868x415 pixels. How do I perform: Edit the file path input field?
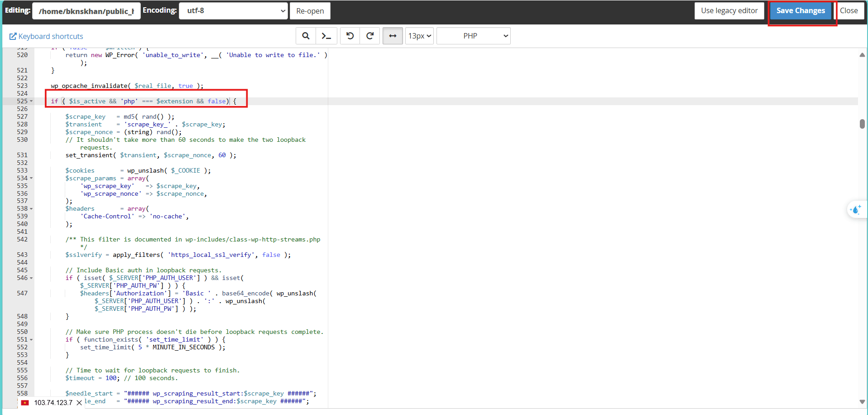(86, 10)
